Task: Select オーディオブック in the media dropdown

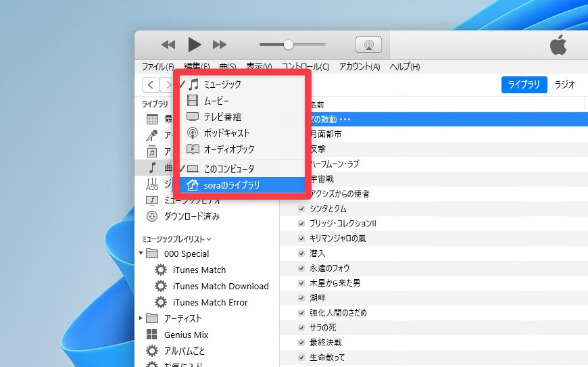Action: [x=242, y=149]
